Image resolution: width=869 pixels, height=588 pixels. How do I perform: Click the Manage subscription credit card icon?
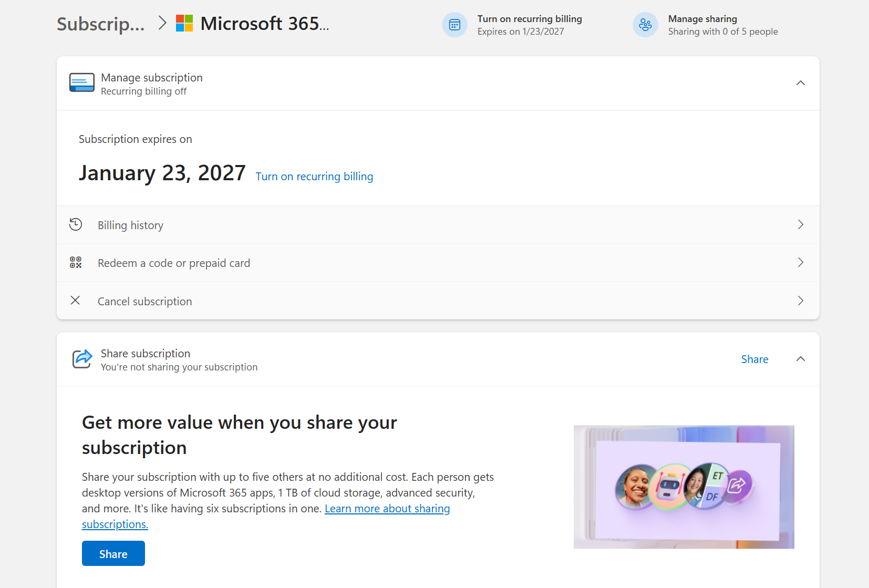pyautogui.click(x=82, y=82)
